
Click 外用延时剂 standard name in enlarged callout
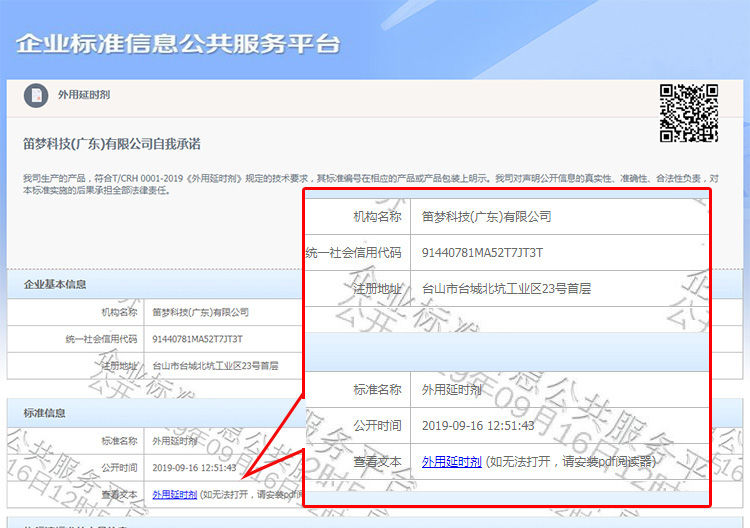tap(452, 390)
